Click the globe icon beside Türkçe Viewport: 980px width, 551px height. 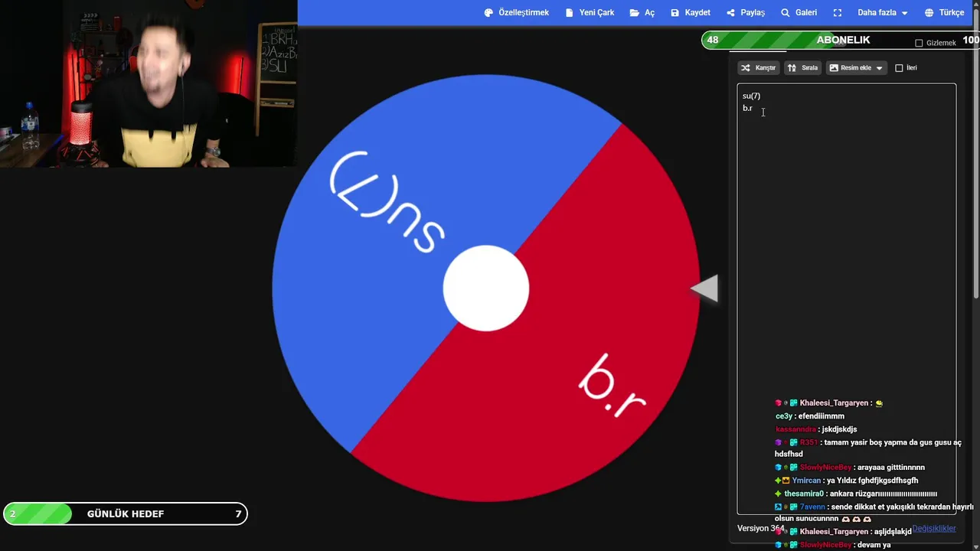point(929,12)
